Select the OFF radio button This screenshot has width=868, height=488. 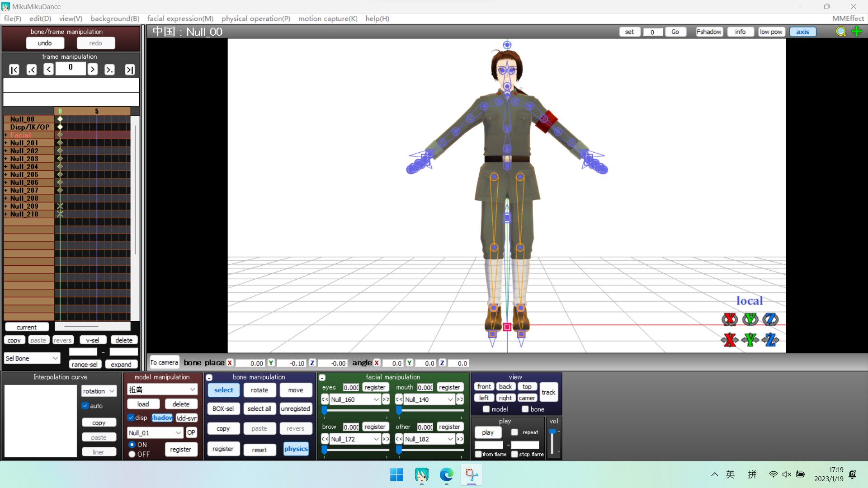(132, 454)
